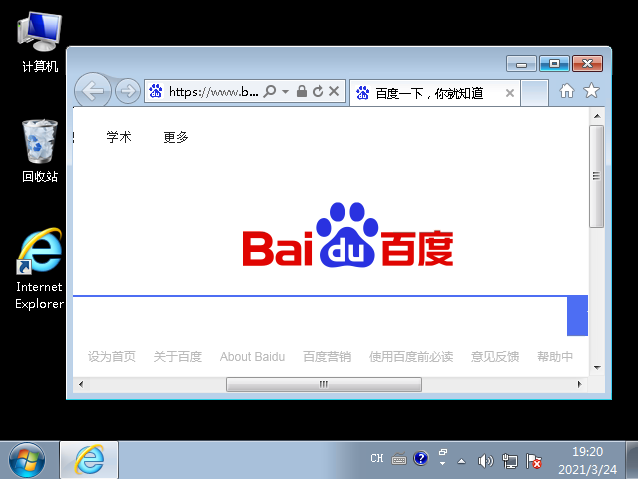
Task: Go to the Home page icon
Action: coord(566,91)
